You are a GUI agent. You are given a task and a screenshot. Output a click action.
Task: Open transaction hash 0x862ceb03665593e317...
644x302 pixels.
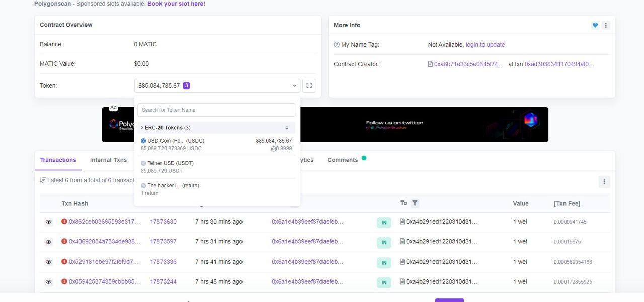(x=105, y=222)
